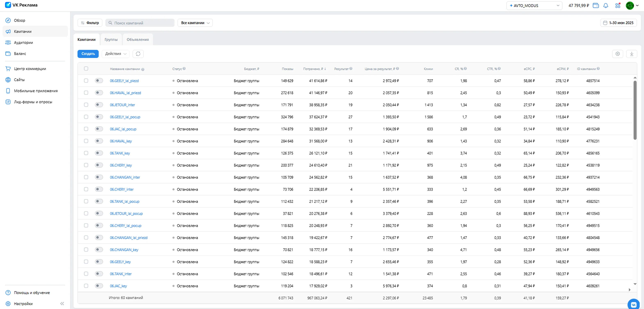Toggle on campaign 06.GEELY_lal_piezd switch
The width and height of the screenshot is (644, 309).
(99, 81)
